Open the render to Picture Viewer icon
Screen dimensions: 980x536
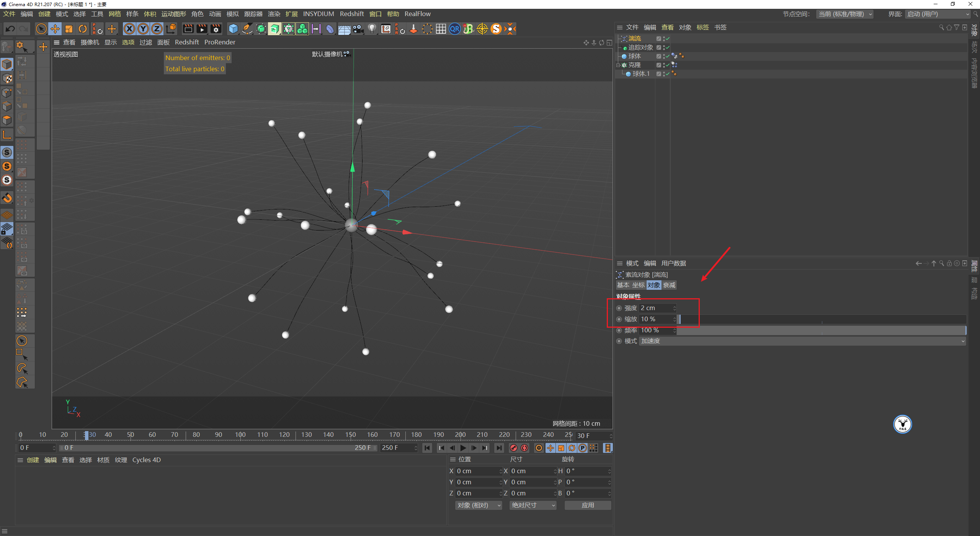[202, 29]
